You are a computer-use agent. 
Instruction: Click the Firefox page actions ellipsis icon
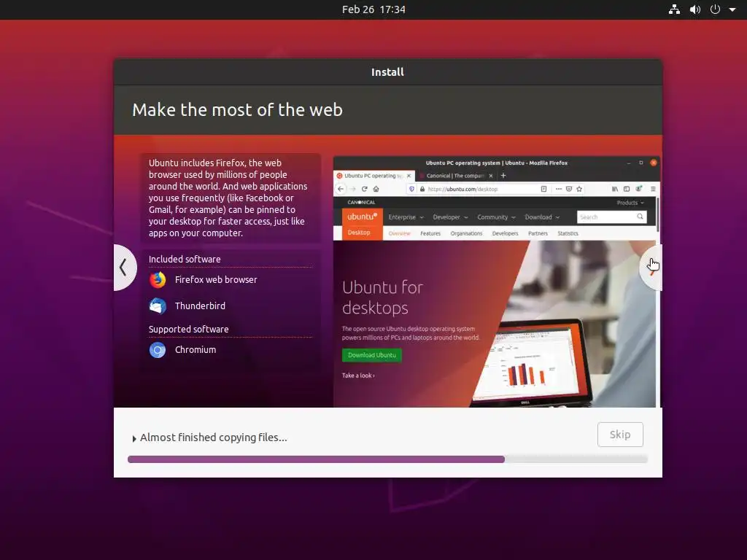click(x=558, y=189)
